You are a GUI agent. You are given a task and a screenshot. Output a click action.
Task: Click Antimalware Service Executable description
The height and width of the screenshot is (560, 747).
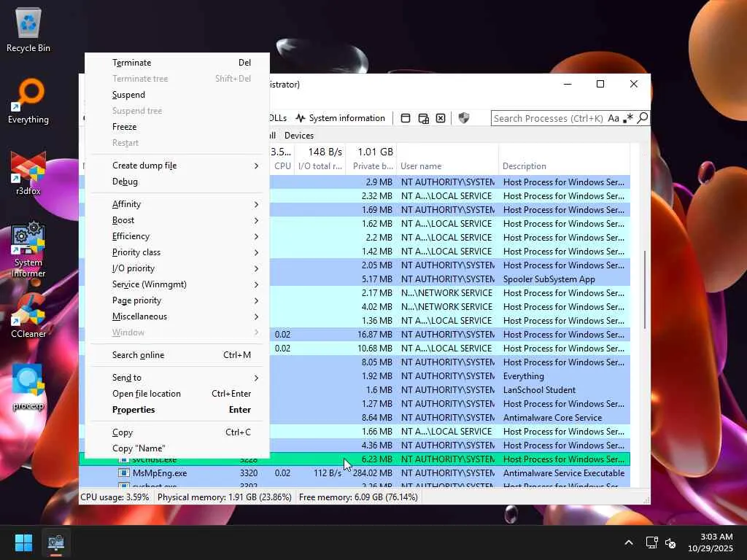[x=564, y=473]
